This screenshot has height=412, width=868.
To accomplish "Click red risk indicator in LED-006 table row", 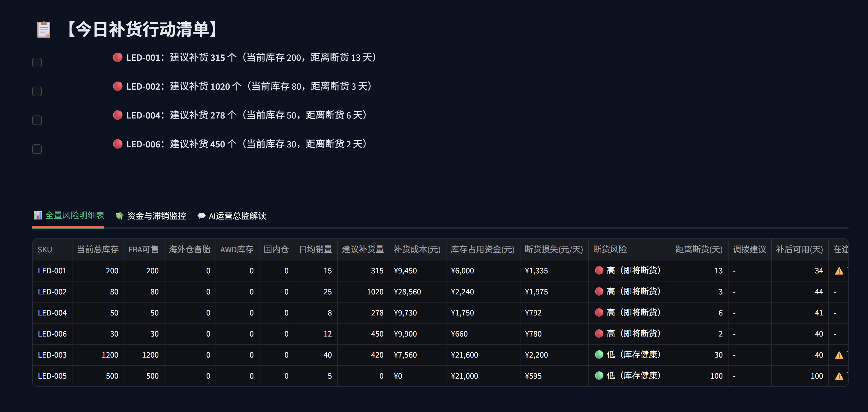I will click(599, 334).
